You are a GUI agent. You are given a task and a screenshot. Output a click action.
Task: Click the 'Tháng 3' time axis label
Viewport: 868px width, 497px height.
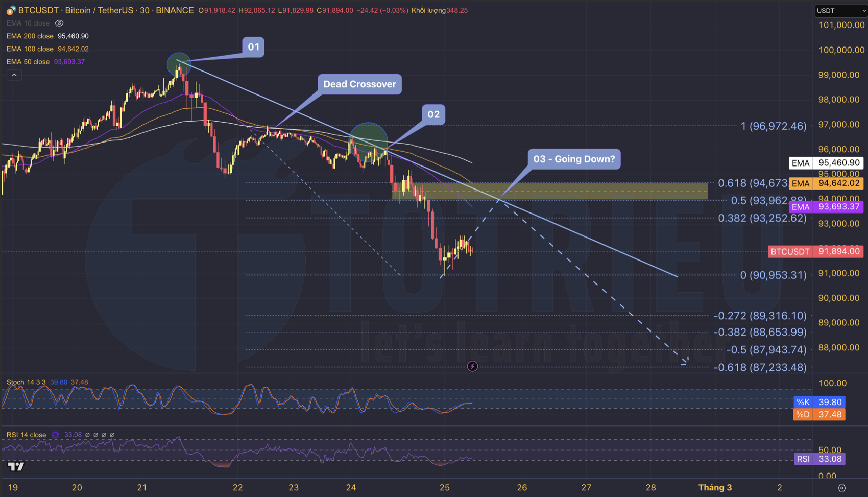tap(715, 487)
